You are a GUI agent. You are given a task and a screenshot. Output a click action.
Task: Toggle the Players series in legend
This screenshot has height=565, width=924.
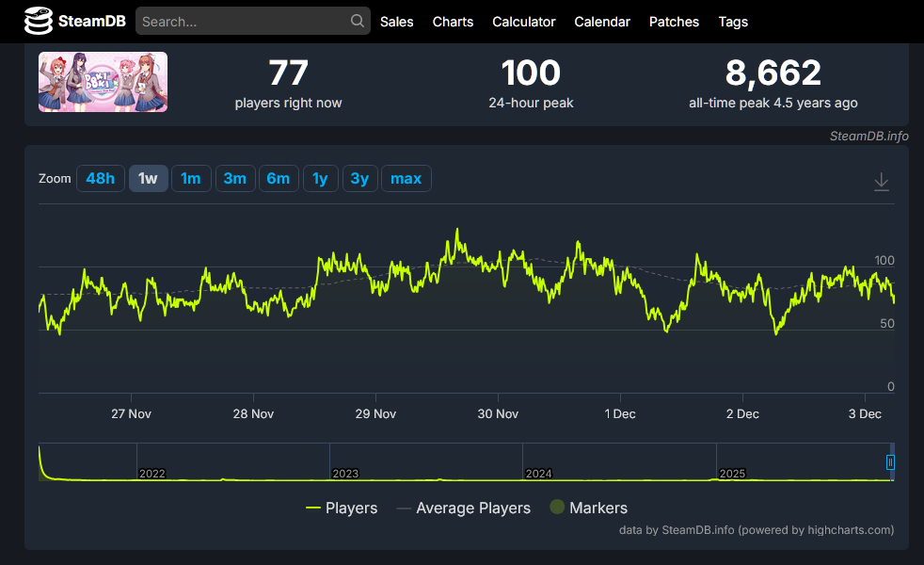342,508
